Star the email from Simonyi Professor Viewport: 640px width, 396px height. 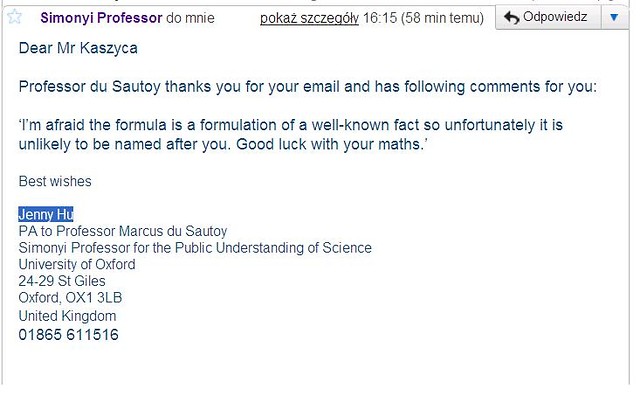(14, 17)
